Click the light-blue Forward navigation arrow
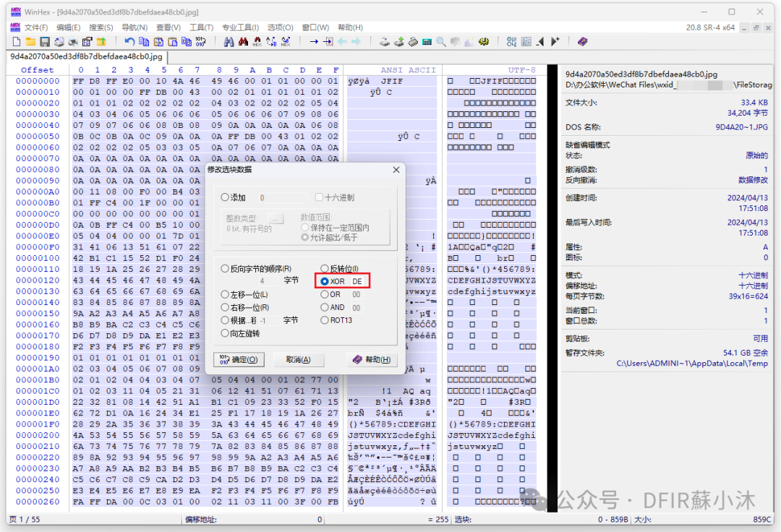Image resolution: width=781 pixels, height=532 pixels. pos(356,42)
